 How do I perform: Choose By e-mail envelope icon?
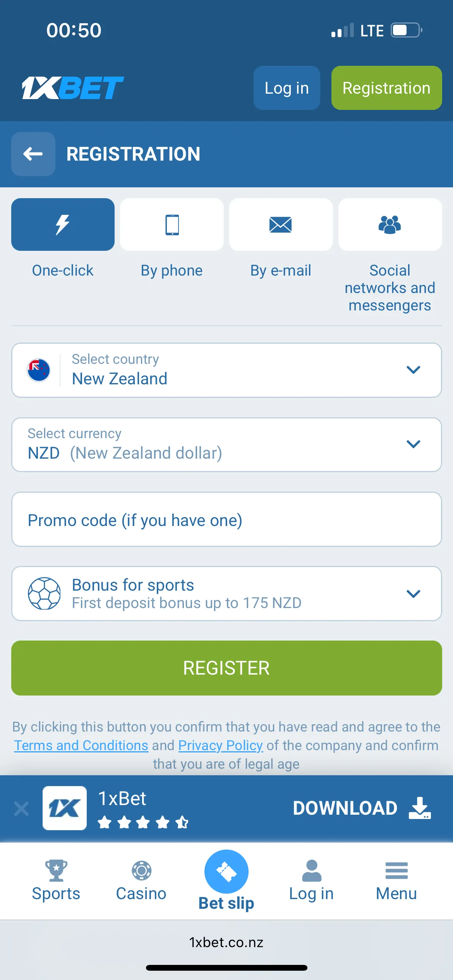pyautogui.click(x=281, y=224)
